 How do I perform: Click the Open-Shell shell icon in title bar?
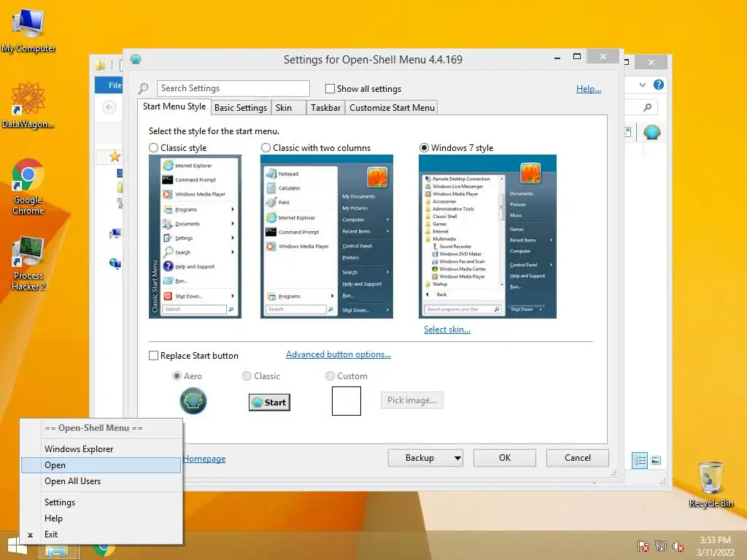[136, 60]
